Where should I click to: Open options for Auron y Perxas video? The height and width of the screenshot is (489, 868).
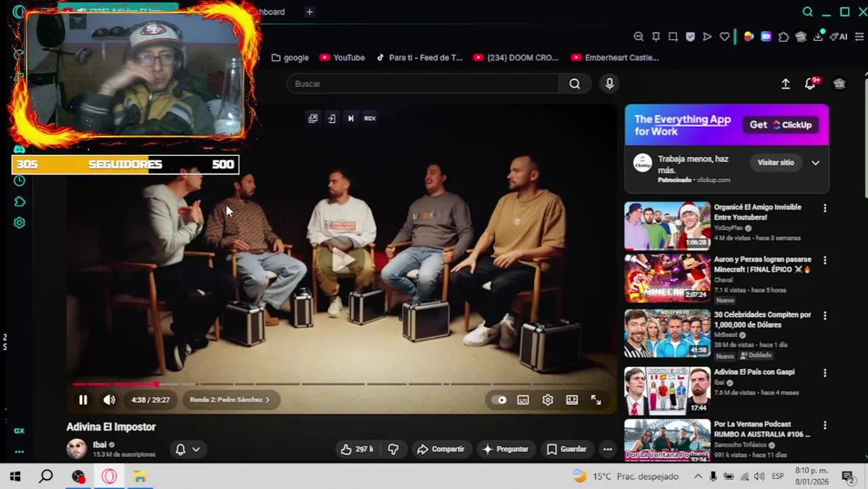pyautogui.click(x=825, y=261)
